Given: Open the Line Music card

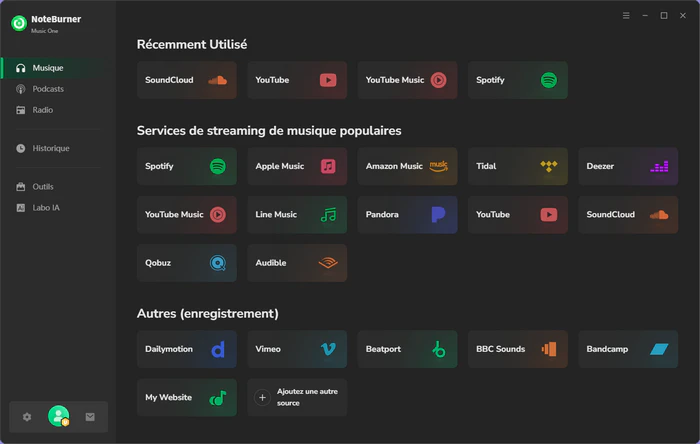Looking at the screenshot, I should click(x=297, y=215).
